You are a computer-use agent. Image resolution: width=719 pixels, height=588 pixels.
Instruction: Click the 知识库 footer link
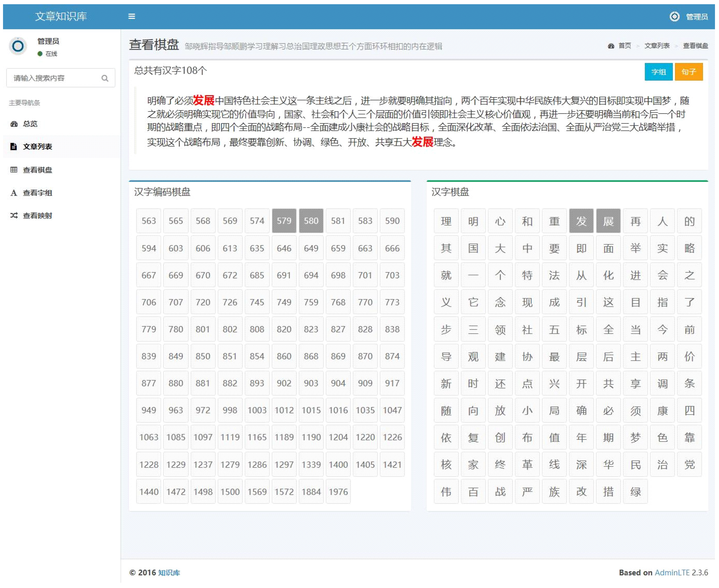[169, 573]
